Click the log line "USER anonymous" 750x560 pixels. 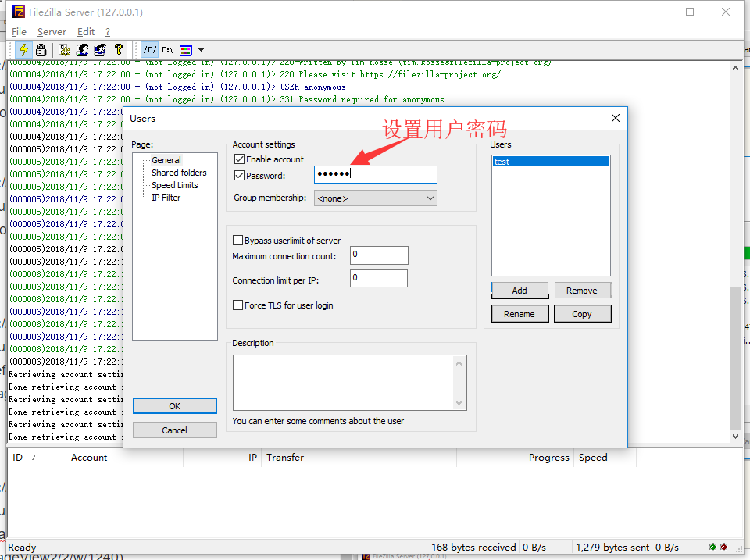tap(312, 87)
